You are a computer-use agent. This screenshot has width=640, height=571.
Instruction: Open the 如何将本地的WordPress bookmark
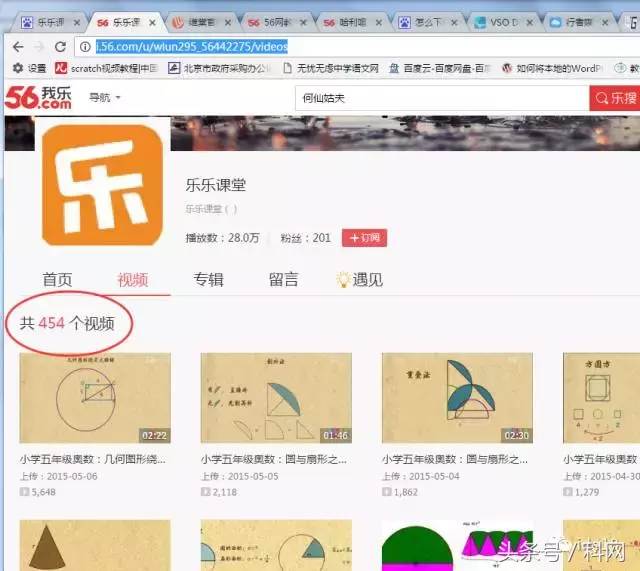(x=551, y=68)
